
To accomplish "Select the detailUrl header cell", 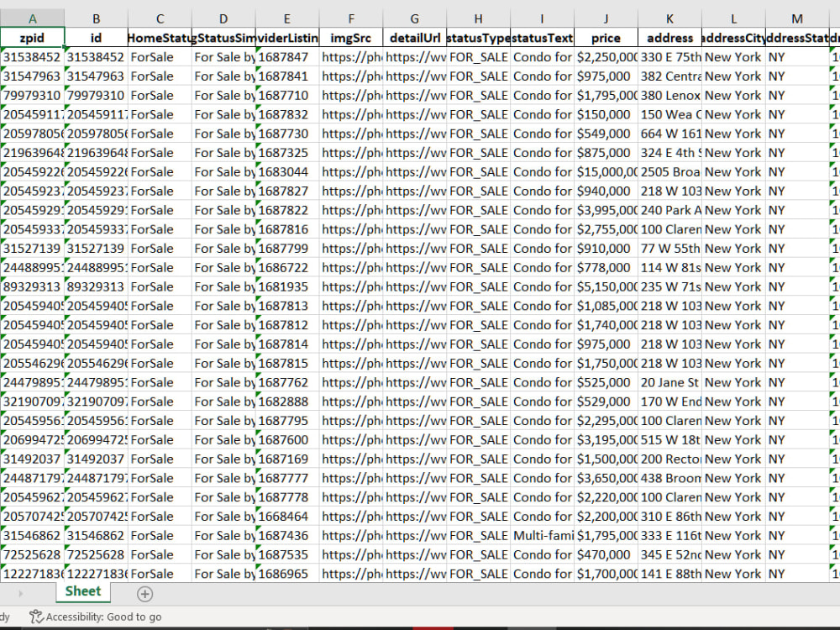I will [x=415, y=38].
